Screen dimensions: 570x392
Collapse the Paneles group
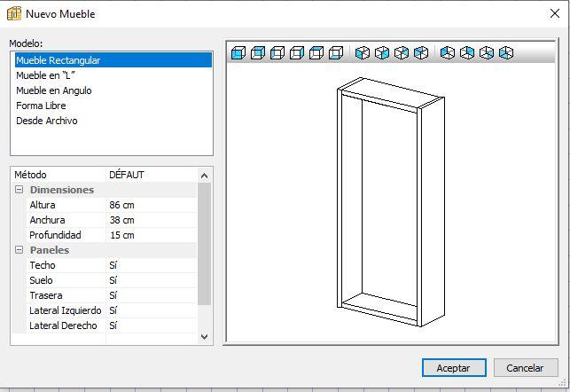pyautogui.click(x=19, y=250)
